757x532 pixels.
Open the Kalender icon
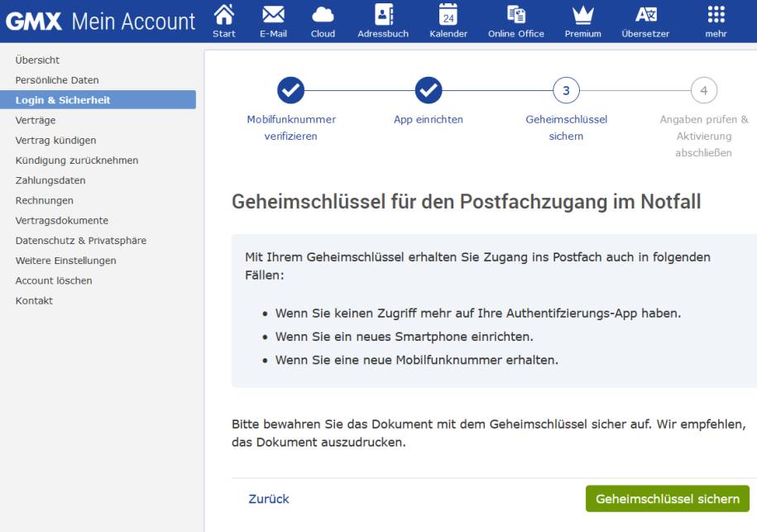coord(448,21)
